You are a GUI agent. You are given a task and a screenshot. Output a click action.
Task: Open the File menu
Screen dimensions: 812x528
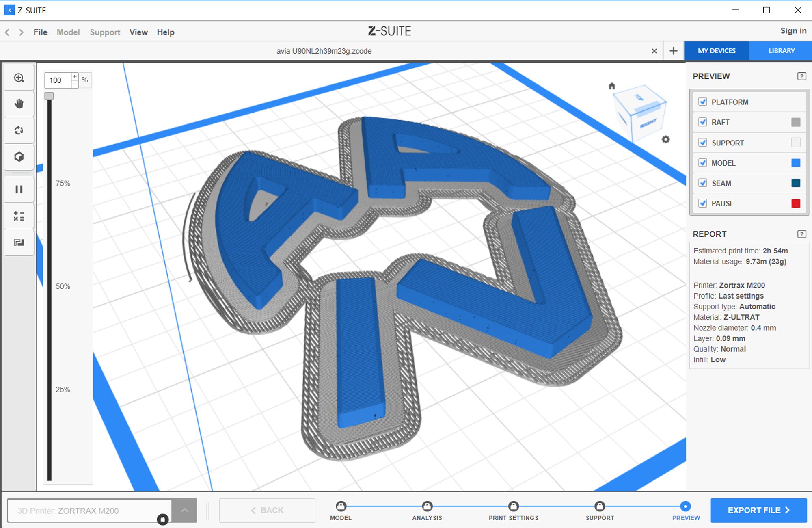40,32
